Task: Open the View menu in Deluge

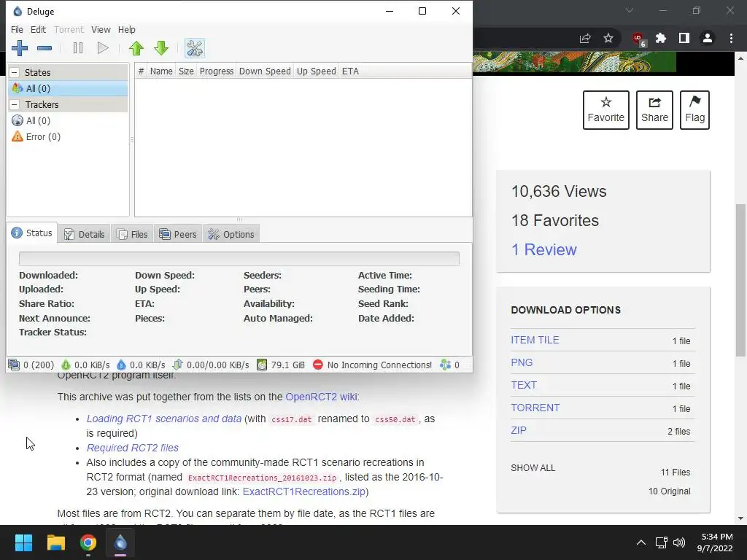Action: pos(101,29)
